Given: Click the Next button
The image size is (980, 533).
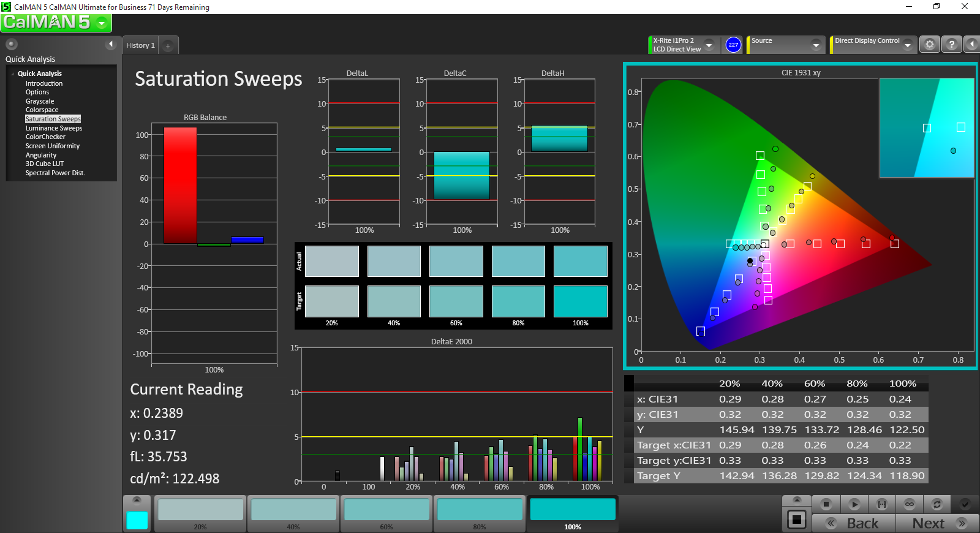Looking at the screenshot, I should click(x=937, y=523).
